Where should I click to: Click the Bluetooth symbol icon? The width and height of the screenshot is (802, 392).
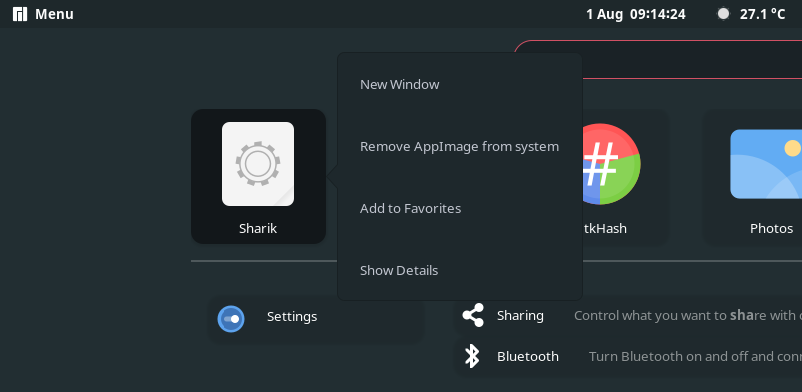[x=472, y=356]
